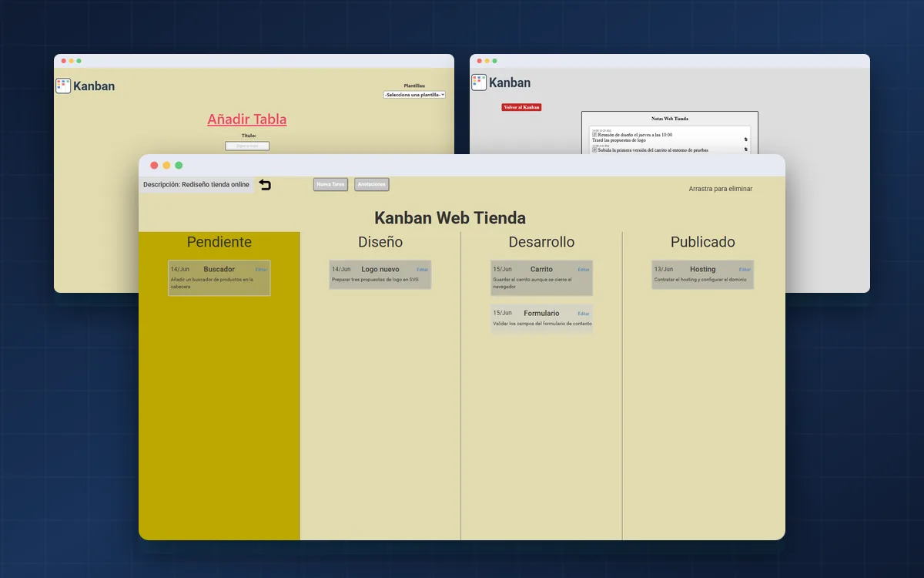Edit the Formulario task card

tap(584, 314)
